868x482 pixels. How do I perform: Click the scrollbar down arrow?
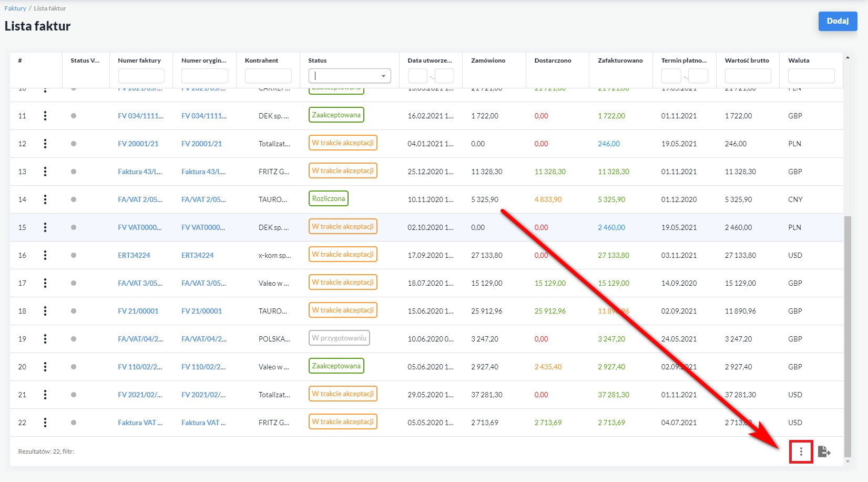pyautogui.click(x=847, y=461)
